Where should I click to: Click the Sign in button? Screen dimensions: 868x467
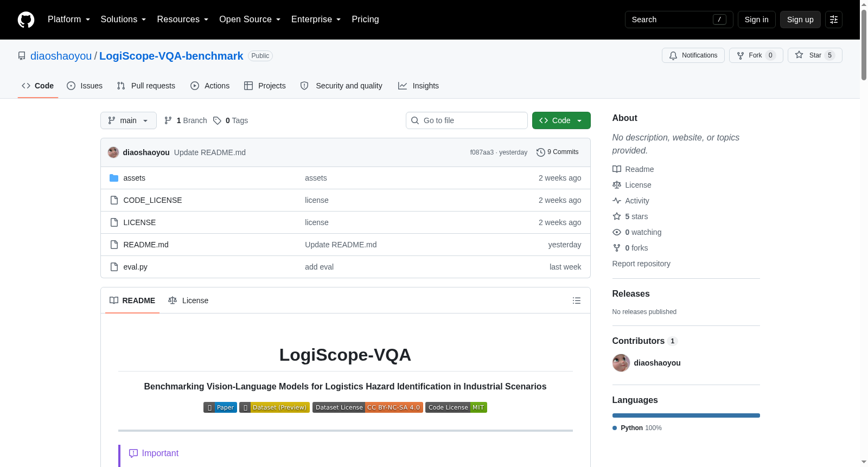point(757,20)
